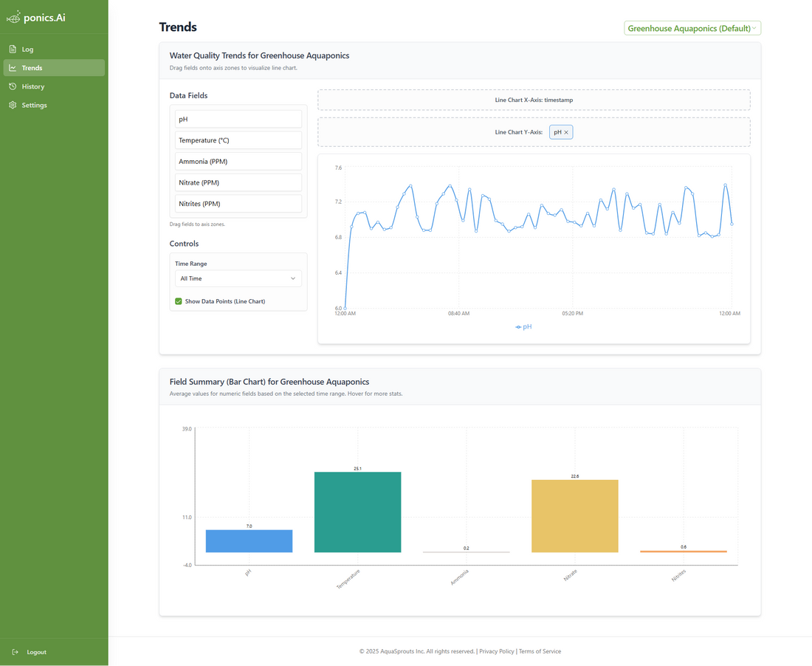The width and height of the screenshot is (812, 666).
Task: Click the Log document icon in sidebar
Action: (13, 49)
